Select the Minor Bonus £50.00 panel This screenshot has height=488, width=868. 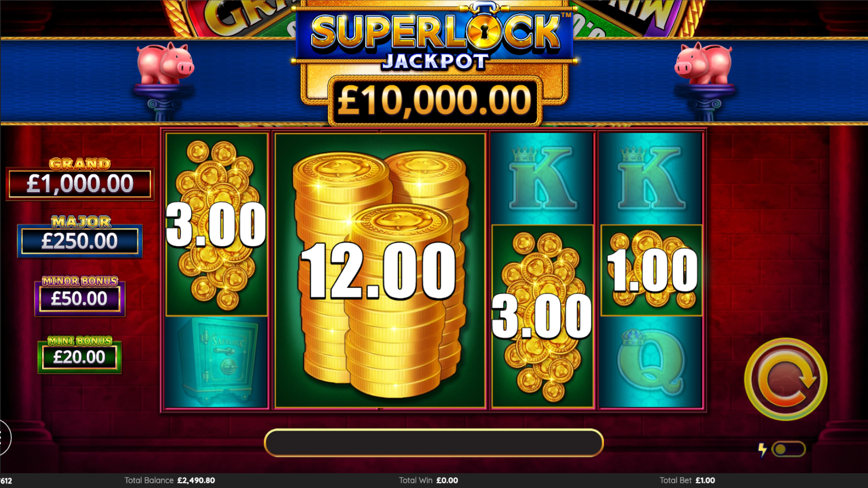(x=80, y=296)
